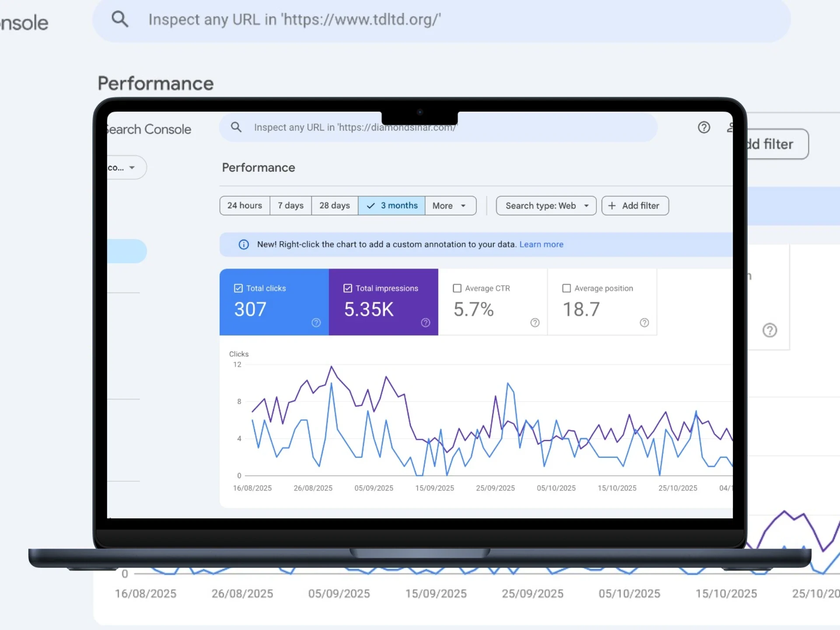This screenshot has width=840, height=630.
Task: Open help for Average position metric
Action: coord(644,323)
